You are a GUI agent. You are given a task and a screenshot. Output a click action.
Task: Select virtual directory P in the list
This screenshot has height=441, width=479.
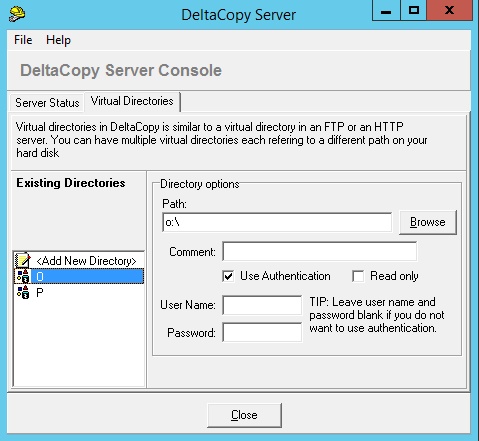(79, 292)
